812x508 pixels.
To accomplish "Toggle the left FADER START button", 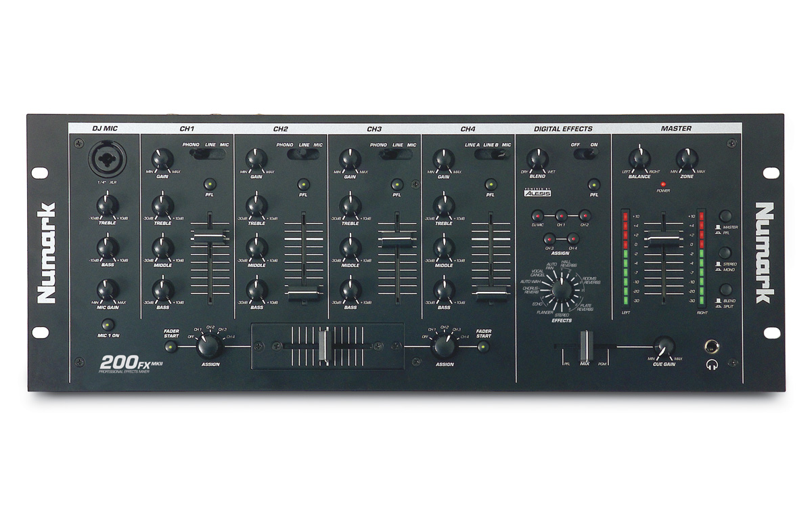I will pyautogui.click(x=171, y=346).
